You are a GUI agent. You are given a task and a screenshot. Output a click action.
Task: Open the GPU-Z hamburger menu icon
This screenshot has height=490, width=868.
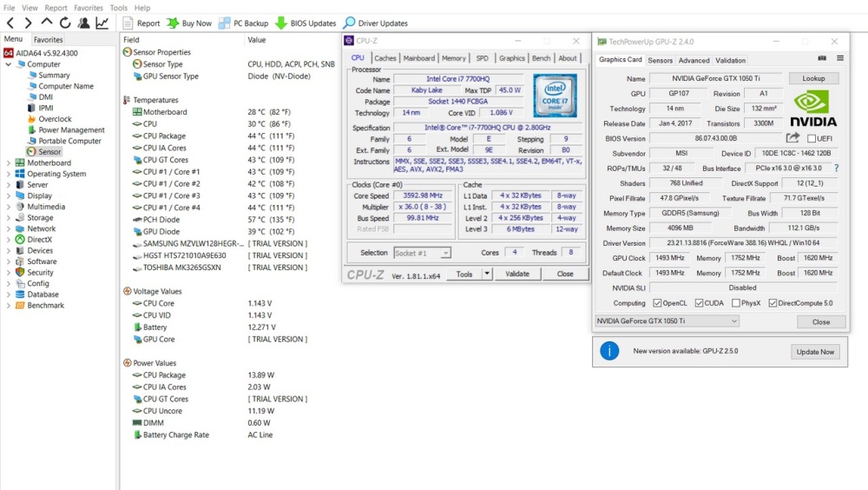(x=839, y=58)
